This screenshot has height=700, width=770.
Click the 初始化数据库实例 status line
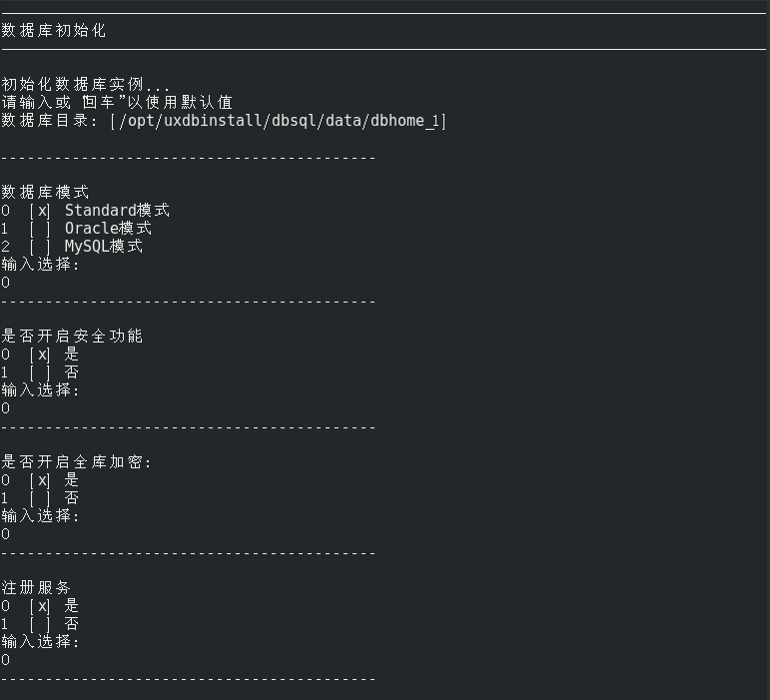pos(86,85)
